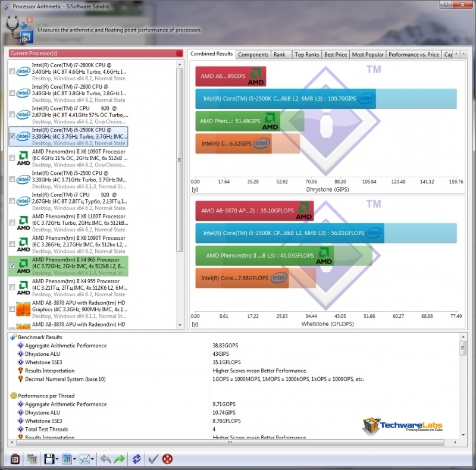The image size is (476, 470).
Task: Click the copy results spreadsheet icon
Action: [x=32, y=459]
